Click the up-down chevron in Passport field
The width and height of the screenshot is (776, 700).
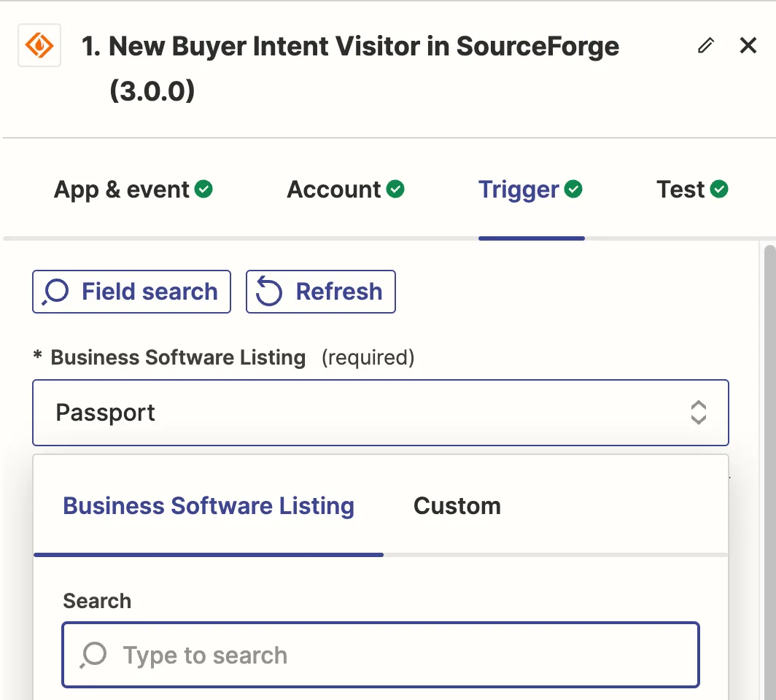(698, 413)
